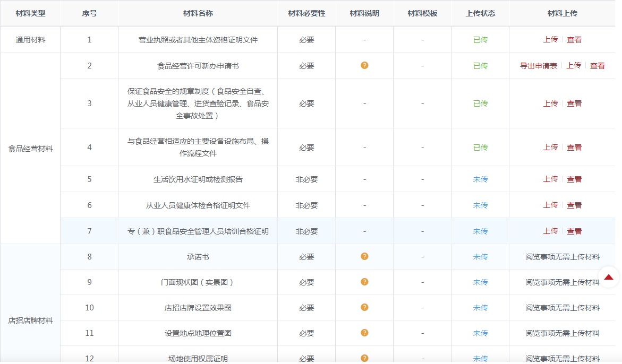The height and width of the screenshot is (364, 622).
Task: Click help icon for 食品经营许可新办申请书
Action: click(364, 65)
